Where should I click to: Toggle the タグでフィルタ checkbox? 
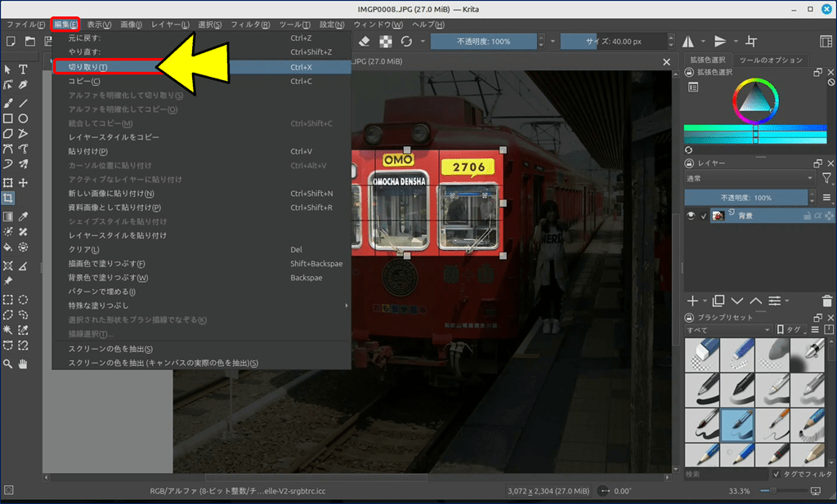pyautogui.click(x=777, y=474)
